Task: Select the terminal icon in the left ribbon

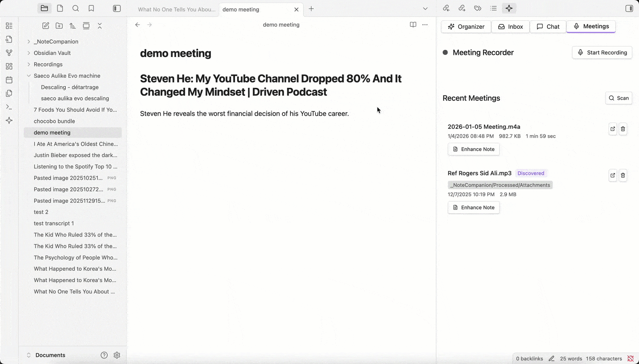Action: click(9, 107)
